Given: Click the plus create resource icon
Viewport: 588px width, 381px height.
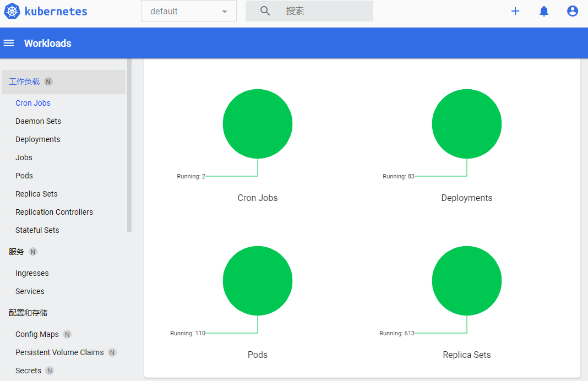Looking at the screenshot, I should [515, 11].
